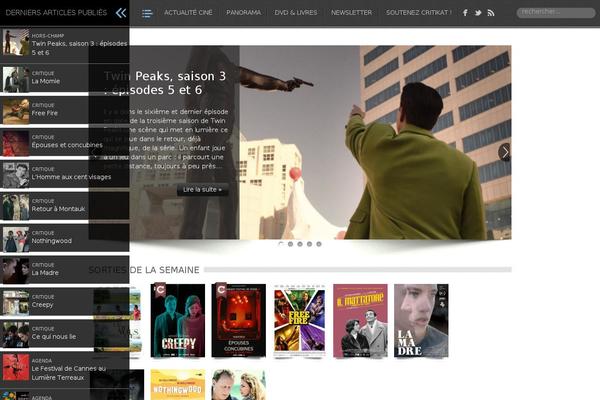
Task: Open the Actualité Ciné menu
Action: coord(188,13)
